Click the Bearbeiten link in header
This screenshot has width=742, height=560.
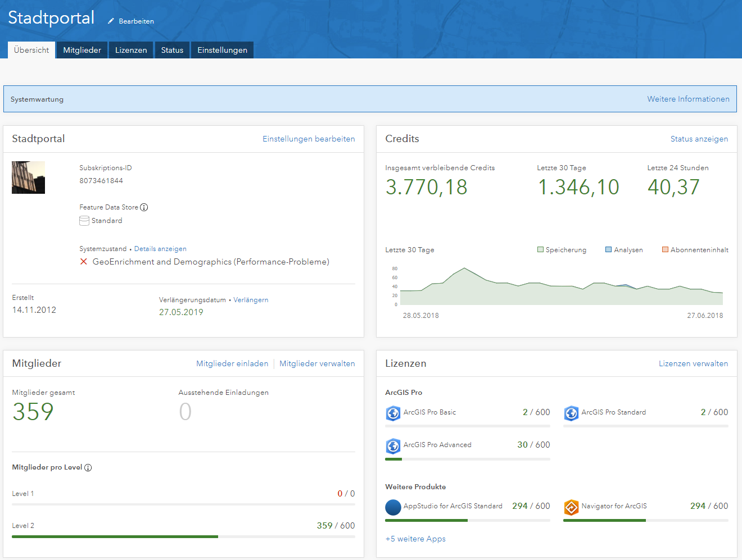click(136, 21)
